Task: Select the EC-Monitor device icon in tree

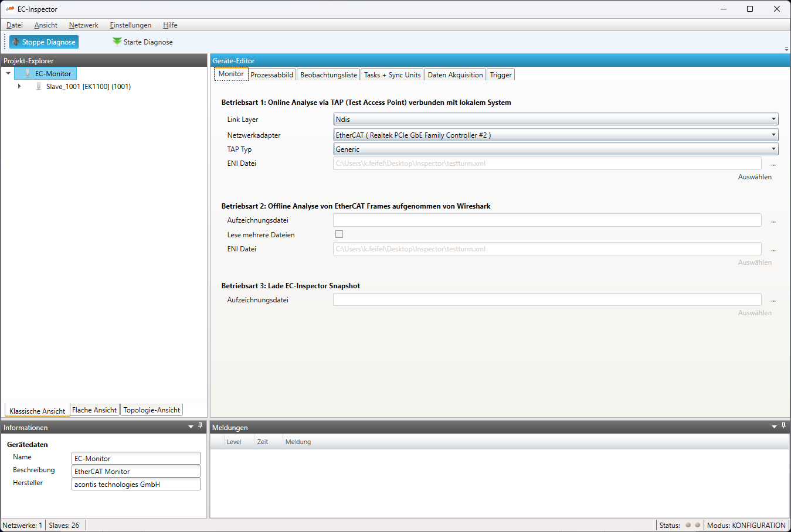Action: (x=28, y=74)
